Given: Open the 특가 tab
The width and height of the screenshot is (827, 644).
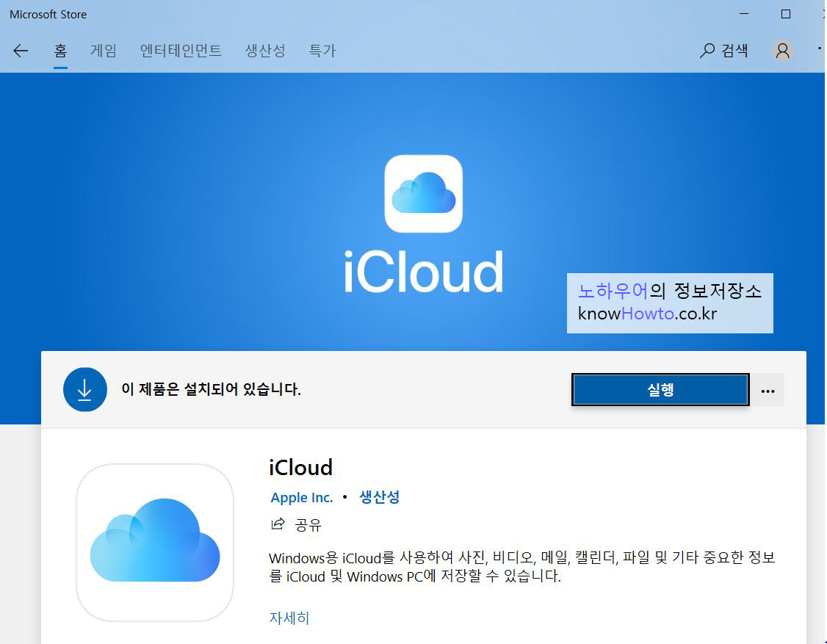Looking at the screenshot, I should tap(322, 51).
